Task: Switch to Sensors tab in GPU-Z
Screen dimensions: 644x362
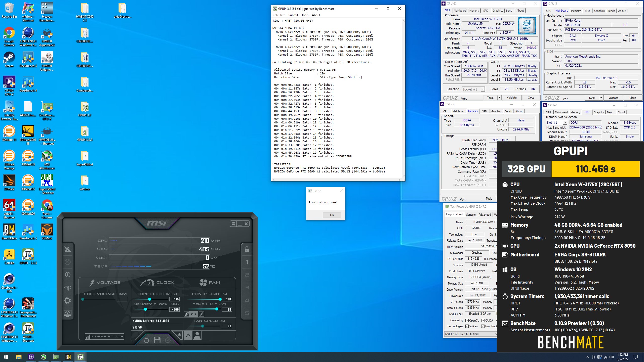Action: click(471, 215)
